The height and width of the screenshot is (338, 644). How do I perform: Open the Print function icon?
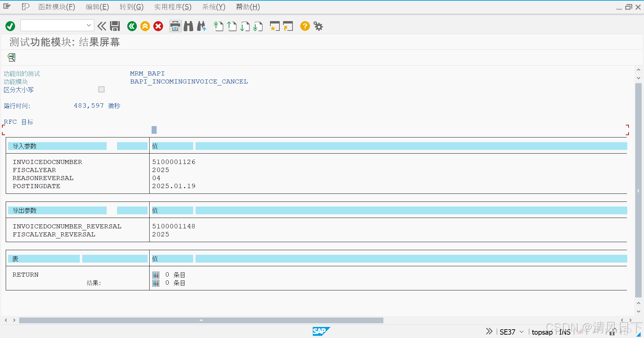(x=175, y=26)
